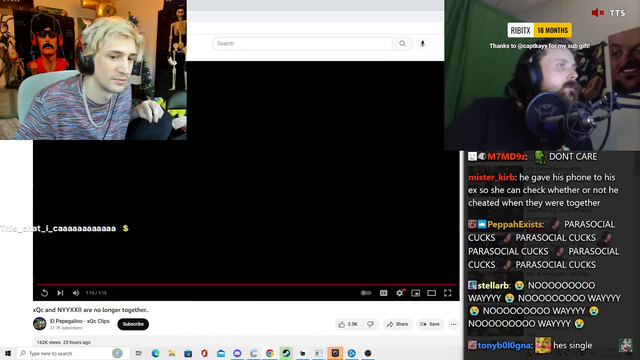Dislike the video
Image resolution: width=640 pixels, height=360 pixels.
tap(371, 324)
